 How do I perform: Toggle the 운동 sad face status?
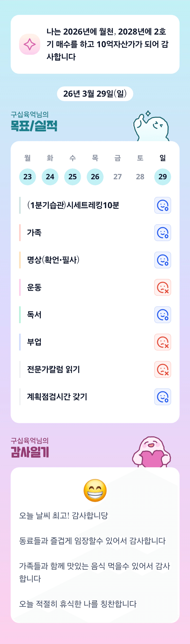162,287
